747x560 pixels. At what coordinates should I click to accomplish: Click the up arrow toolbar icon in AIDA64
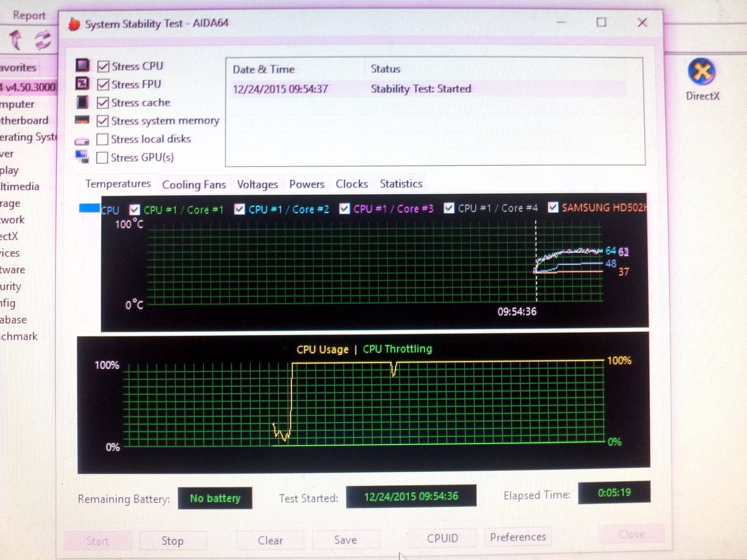click(15, 39)
